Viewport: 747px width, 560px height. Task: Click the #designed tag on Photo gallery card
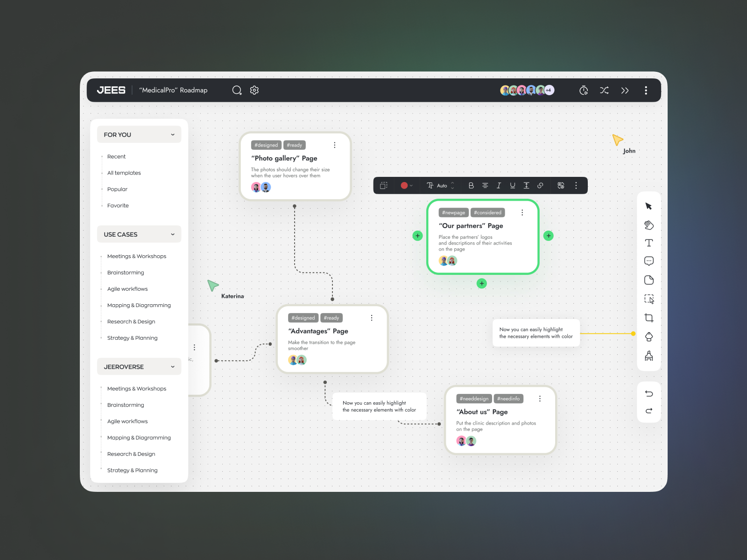(x=266, y=145)
